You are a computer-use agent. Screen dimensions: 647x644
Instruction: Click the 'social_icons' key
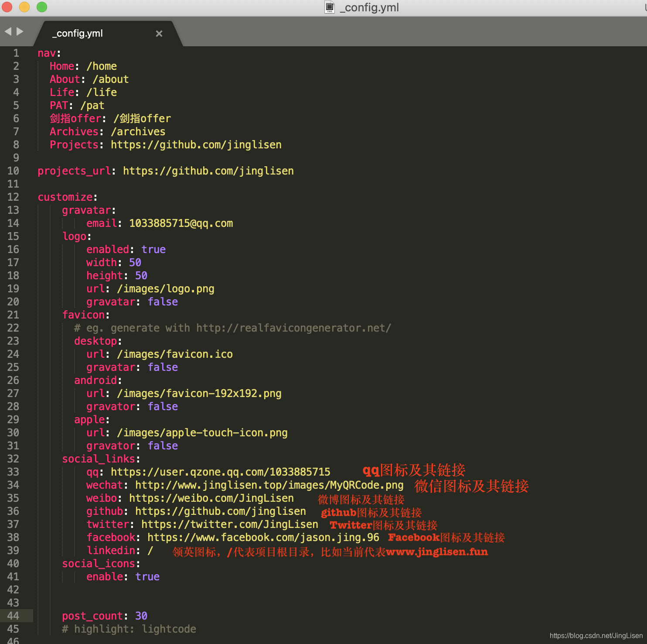tap(99, 564)
